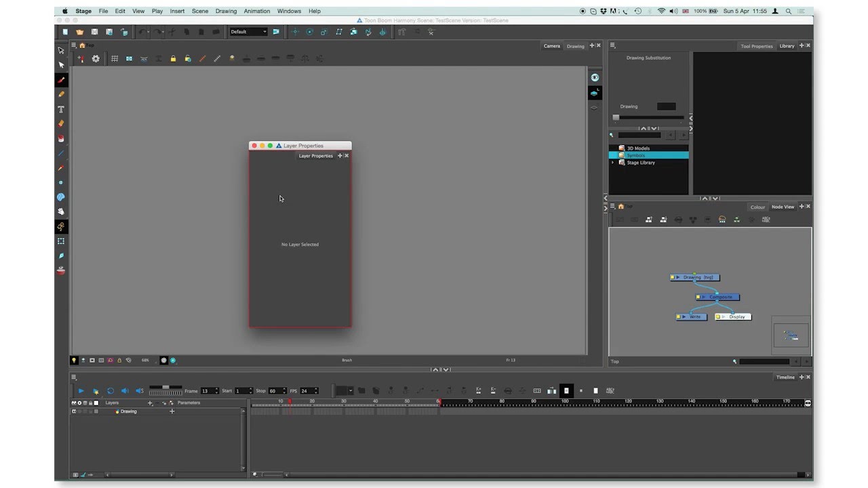Click the Open Scene folder icon
Screen dimensions: 868x488
click(79, 32)
